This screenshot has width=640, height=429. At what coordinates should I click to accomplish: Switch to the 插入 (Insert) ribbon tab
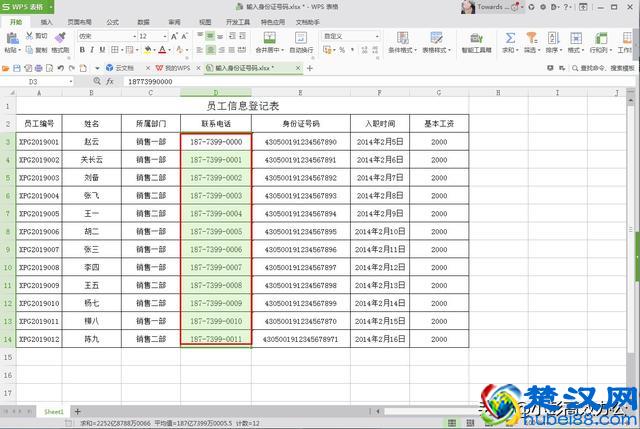point(47,22)
